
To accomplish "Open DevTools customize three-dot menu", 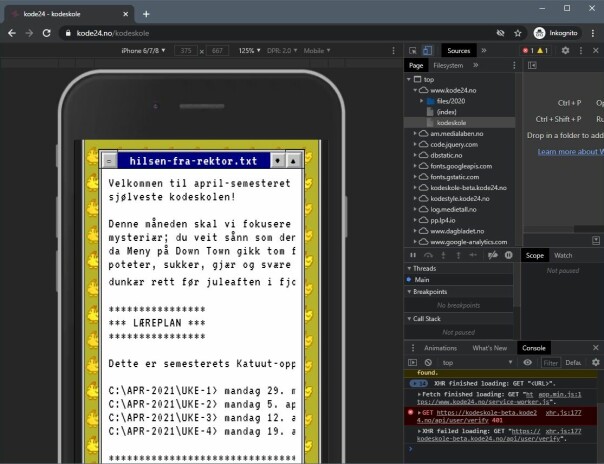I will [x=581, y=50].
